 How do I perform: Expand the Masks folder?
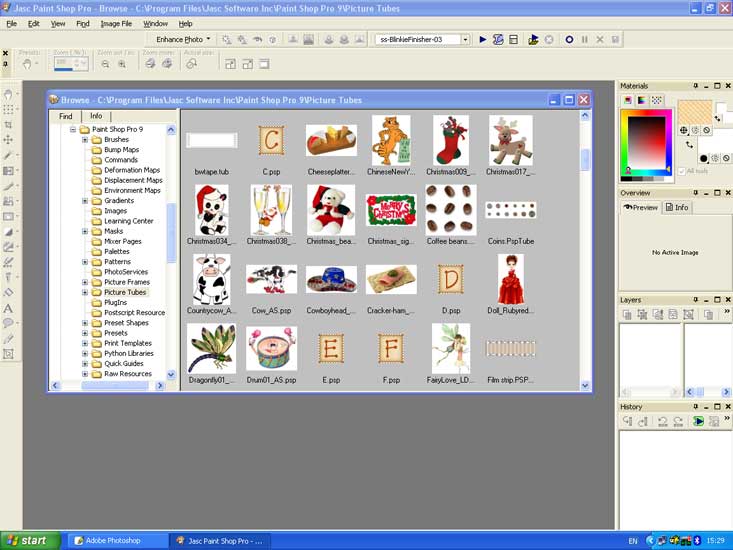point(85,231)
